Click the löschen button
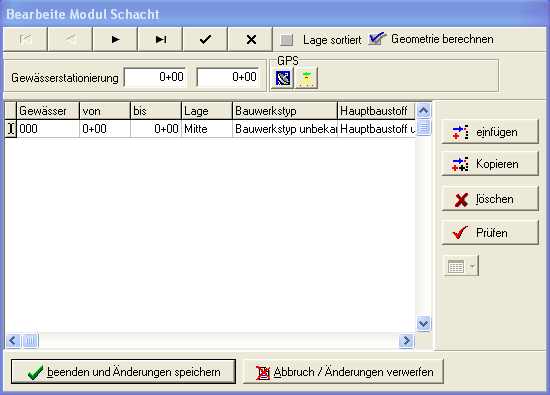Screen dimensions: 550x395 point(490,199)
